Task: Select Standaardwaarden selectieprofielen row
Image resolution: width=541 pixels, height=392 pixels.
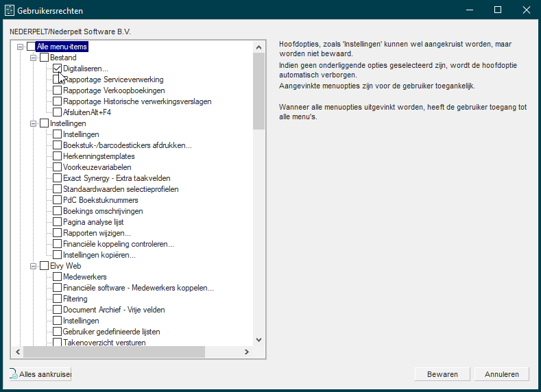Action: pos(121,189)
